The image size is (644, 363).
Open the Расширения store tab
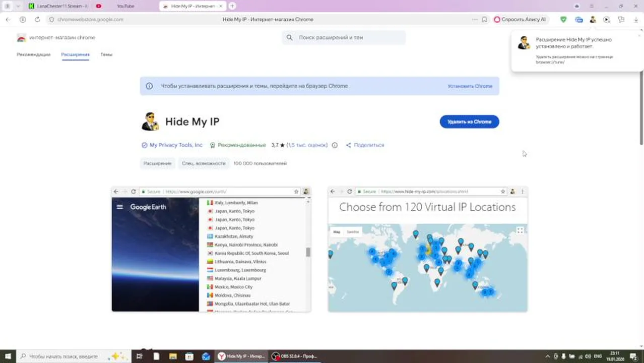click(75, 54)
